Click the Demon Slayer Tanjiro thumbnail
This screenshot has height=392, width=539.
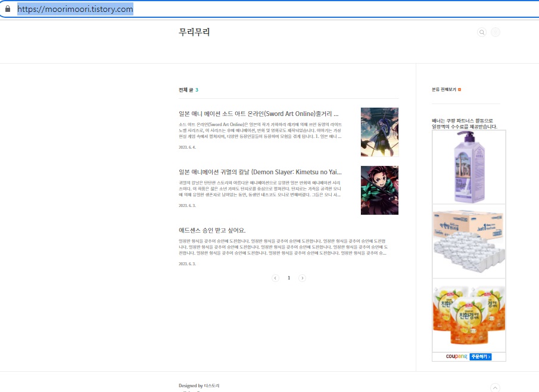[x=379, y=190]
